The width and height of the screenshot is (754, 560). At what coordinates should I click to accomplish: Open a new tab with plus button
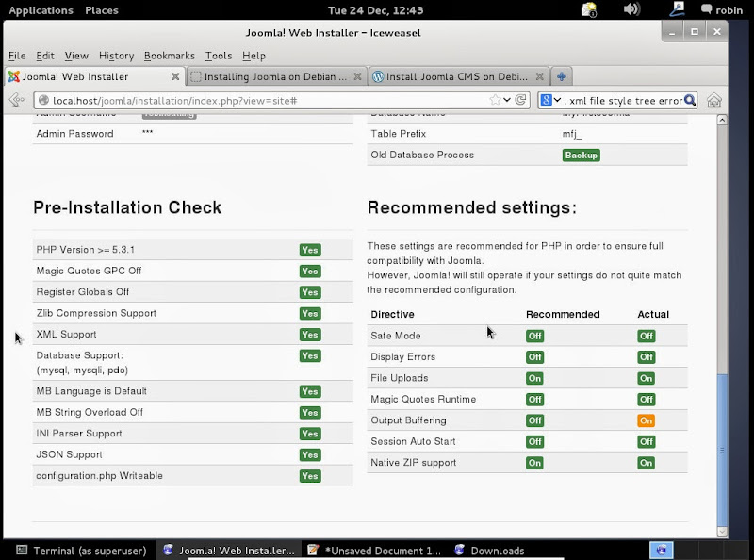(561, 76)
